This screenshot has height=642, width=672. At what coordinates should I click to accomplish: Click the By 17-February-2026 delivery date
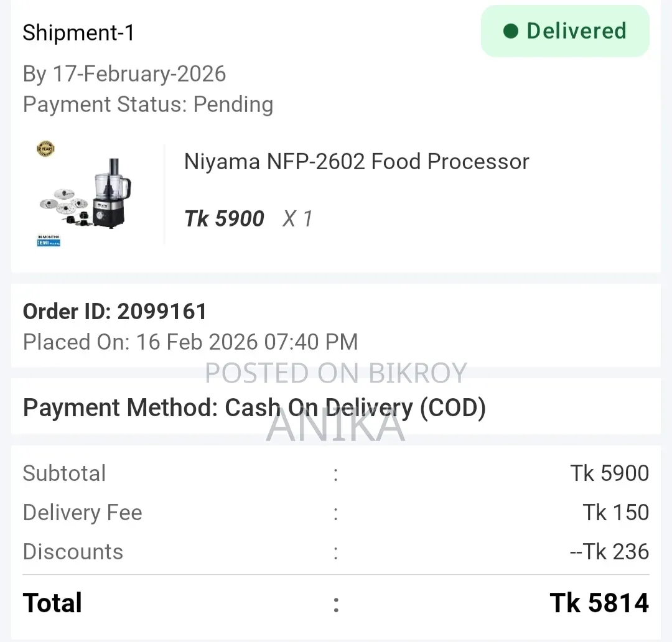(x=124, y=73)
